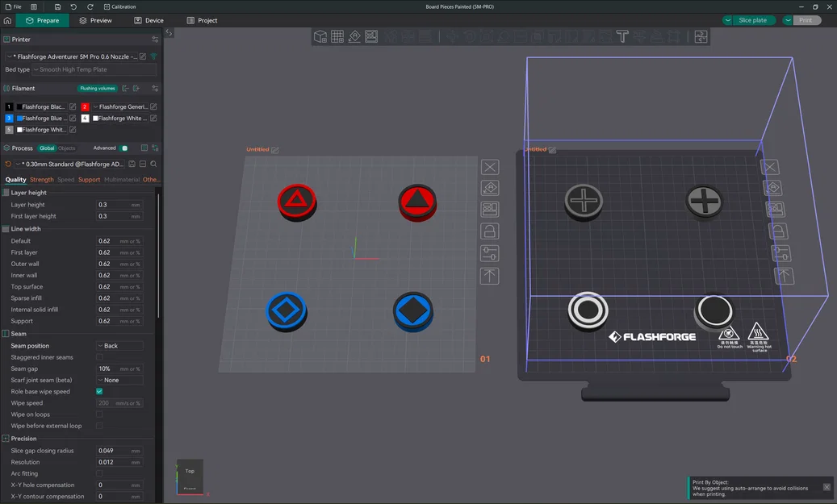
Task: Click the home icon
Action: pos(7,20)
